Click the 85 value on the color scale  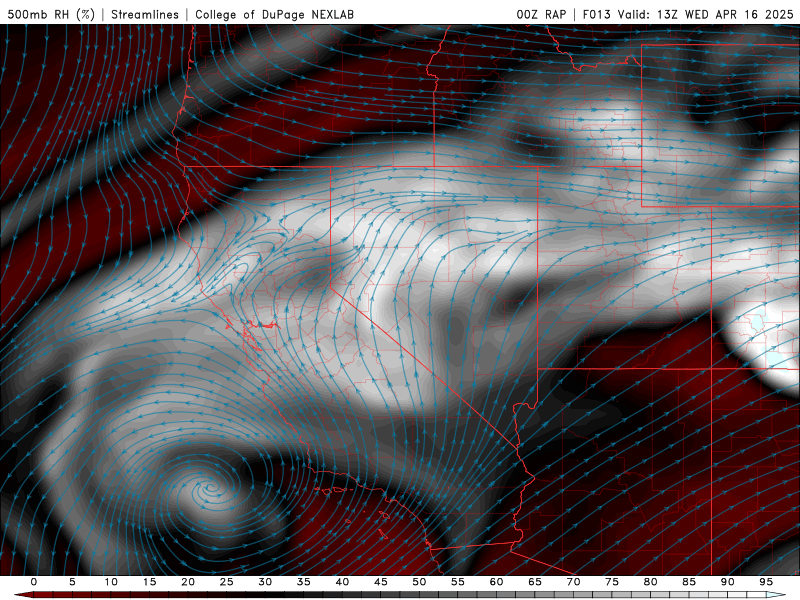pyautogui.click(x=689, y=582)
